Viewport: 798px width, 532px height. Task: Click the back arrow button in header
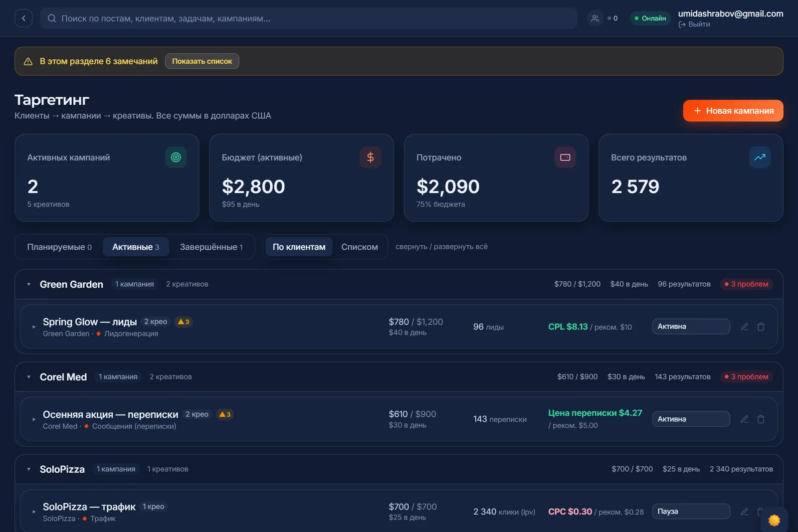tap(23, 18)
